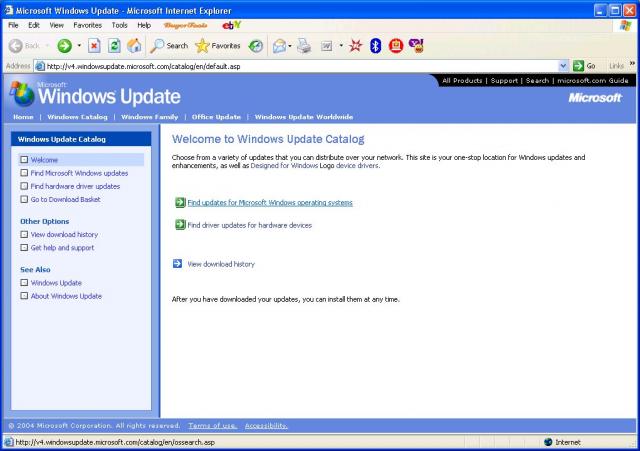Open the Mail envelope toolbar icon
640x451 pixels.
pyautogui.click(x=279, y=46)
